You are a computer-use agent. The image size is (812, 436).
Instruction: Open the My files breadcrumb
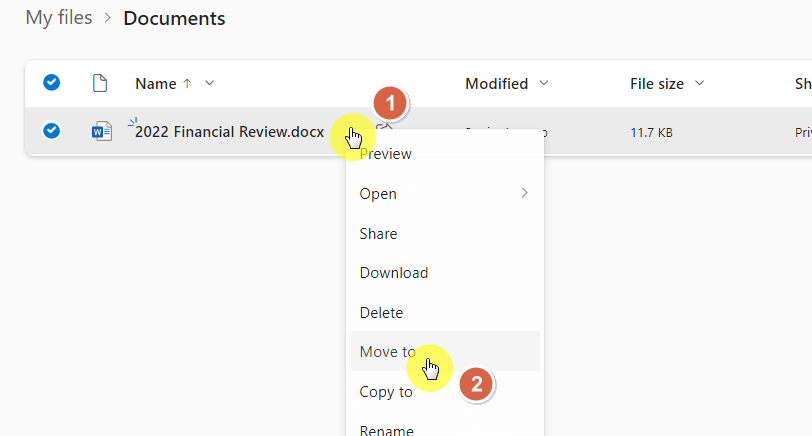coord(59,18)
